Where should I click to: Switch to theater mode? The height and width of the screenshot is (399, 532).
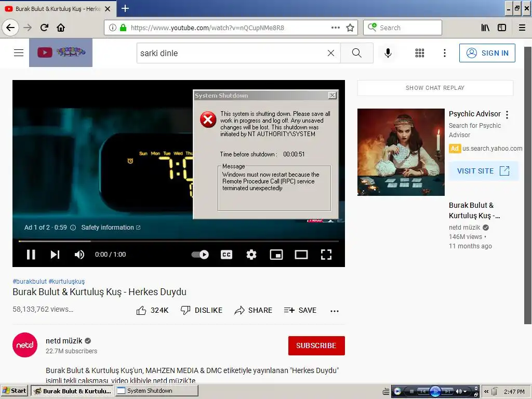click(x=301, y=255)
